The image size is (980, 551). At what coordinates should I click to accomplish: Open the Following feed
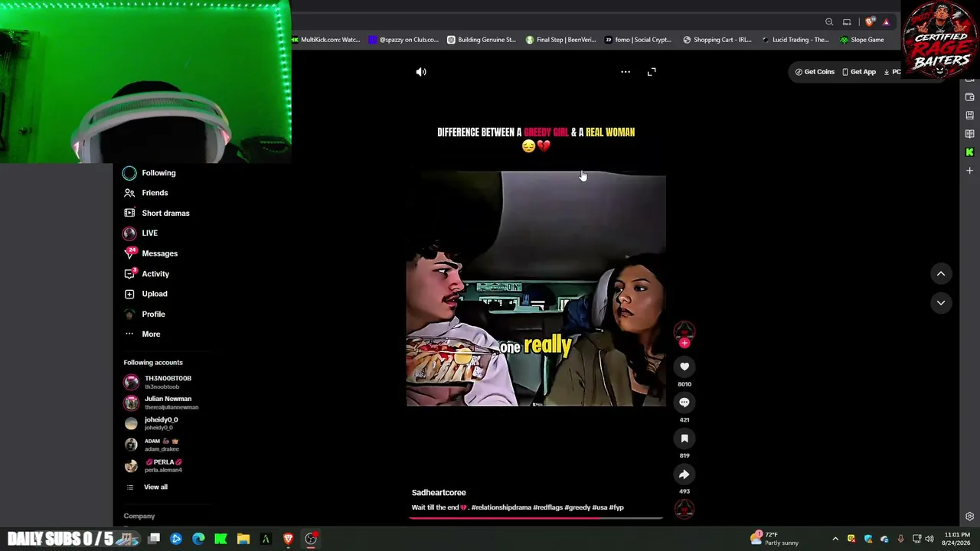(158, 173)
